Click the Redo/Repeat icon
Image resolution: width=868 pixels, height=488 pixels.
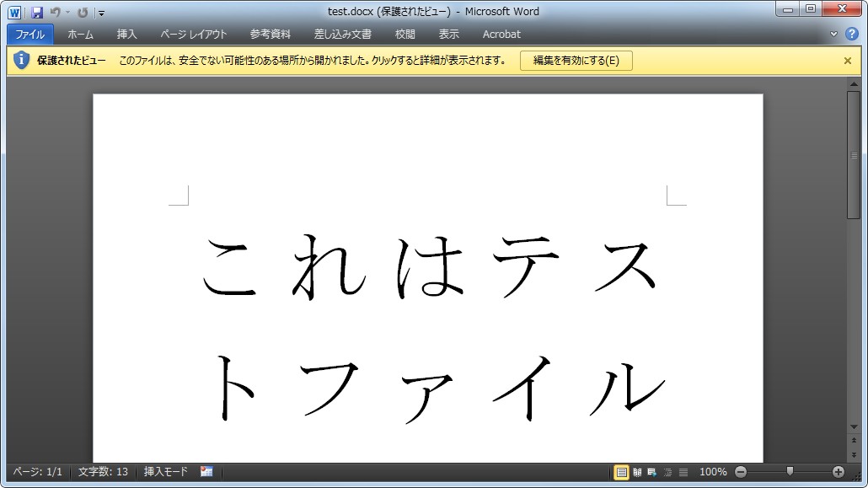pyautogui.click(x=83, y=12)
